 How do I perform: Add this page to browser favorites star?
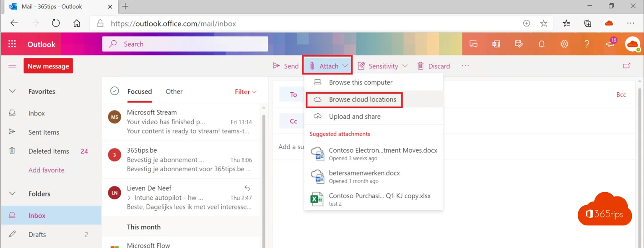coord(544,23)
